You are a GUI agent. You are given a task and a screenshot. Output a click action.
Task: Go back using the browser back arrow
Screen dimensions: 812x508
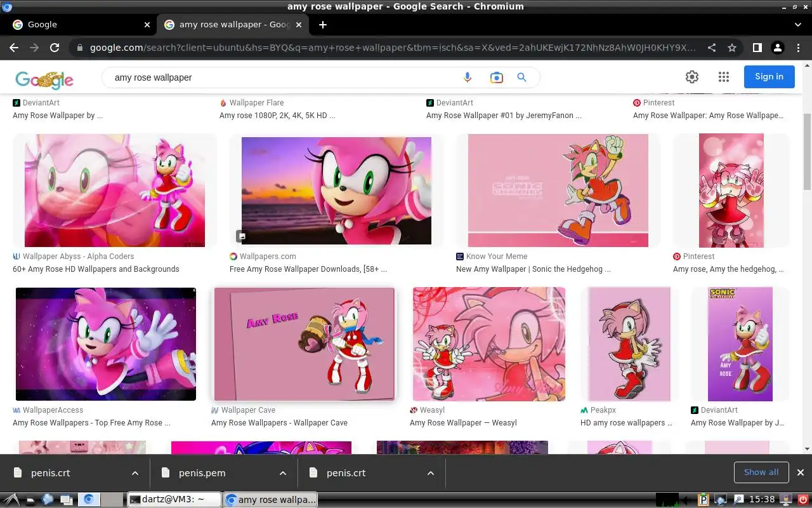[x=14, y=48]
